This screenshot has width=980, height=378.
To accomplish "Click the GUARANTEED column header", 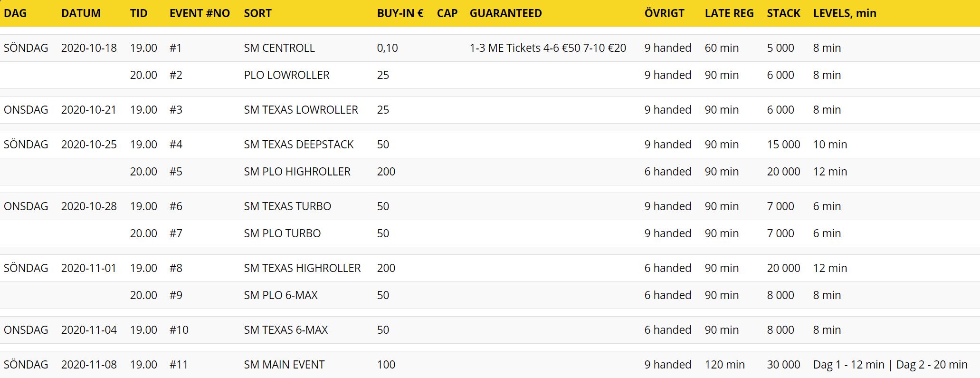I will pyautogui.click(x=505, y=13).
